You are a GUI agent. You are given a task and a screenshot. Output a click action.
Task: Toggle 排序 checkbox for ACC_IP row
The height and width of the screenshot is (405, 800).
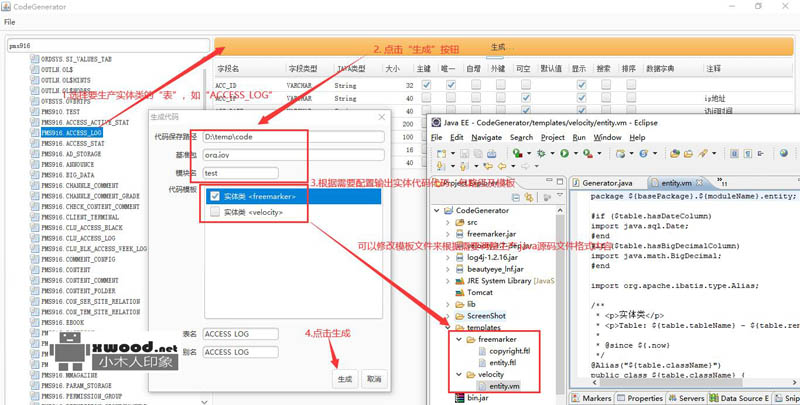(631, 97)
